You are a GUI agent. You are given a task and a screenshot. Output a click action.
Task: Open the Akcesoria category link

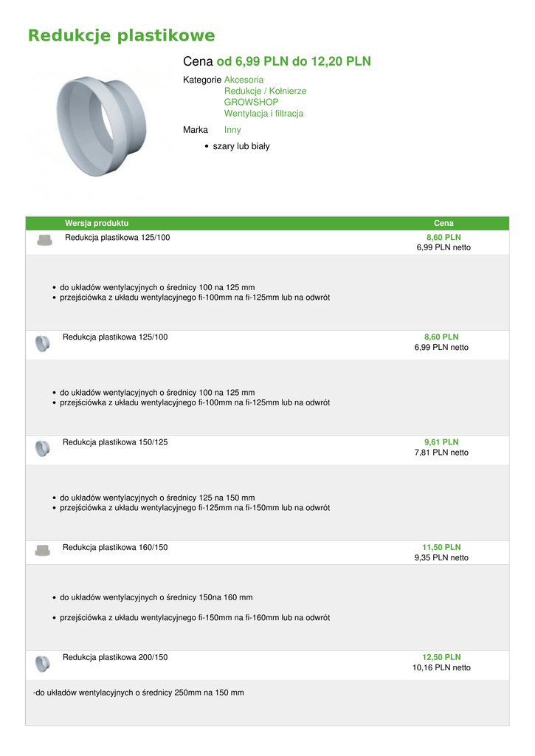(244, 80)
